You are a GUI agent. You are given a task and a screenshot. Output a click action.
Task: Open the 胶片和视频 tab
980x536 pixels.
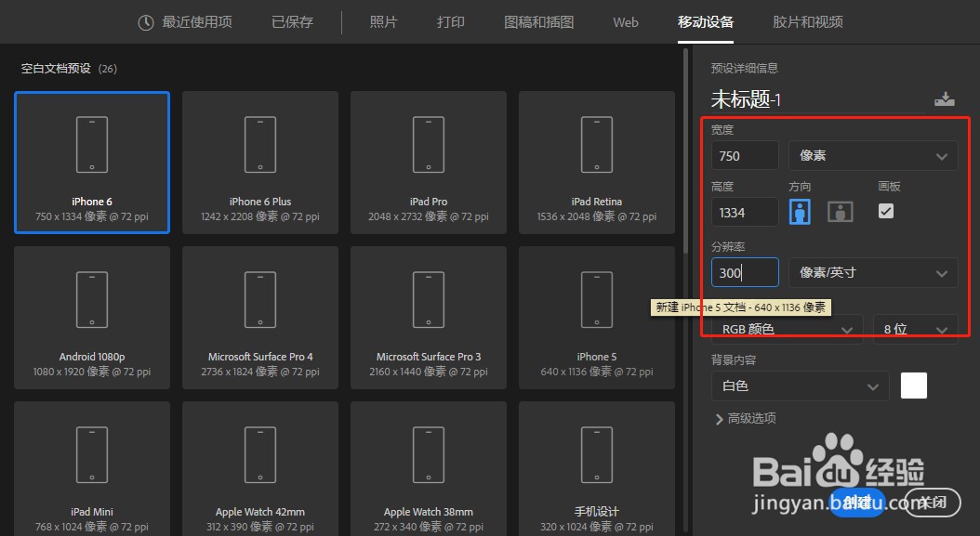pos(807,22)
